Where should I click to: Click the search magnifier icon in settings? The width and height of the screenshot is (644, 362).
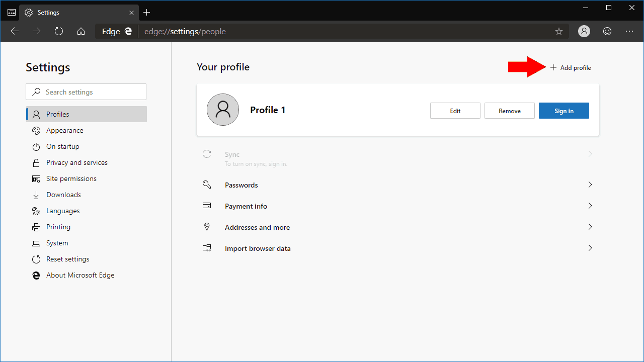coord(36,92)
